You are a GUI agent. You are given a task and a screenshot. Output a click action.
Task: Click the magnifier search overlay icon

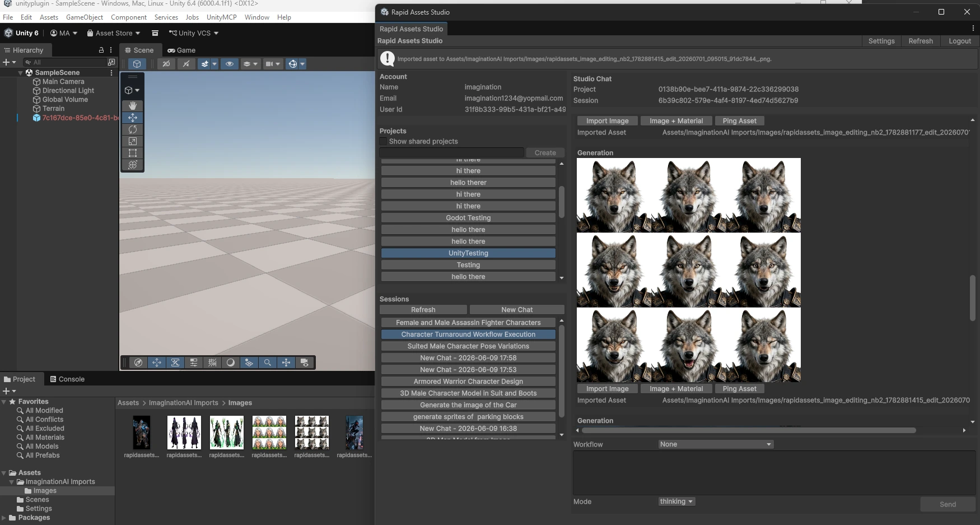268,363
